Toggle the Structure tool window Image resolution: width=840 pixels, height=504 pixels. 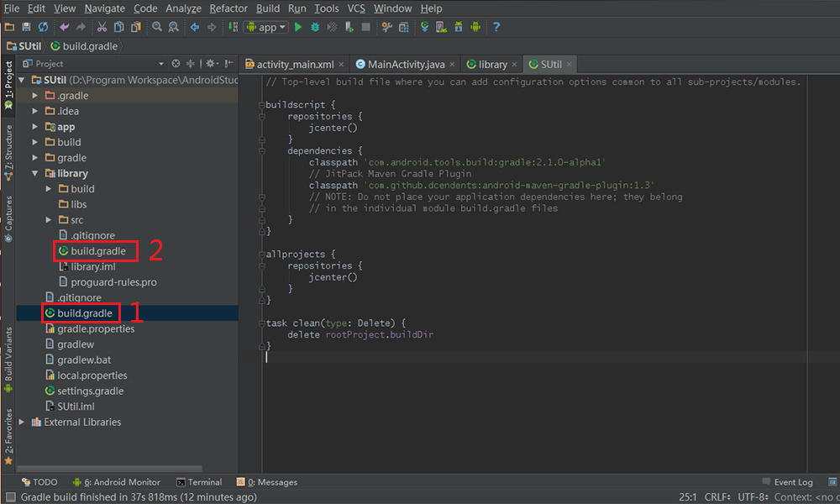tap(8, 152)
